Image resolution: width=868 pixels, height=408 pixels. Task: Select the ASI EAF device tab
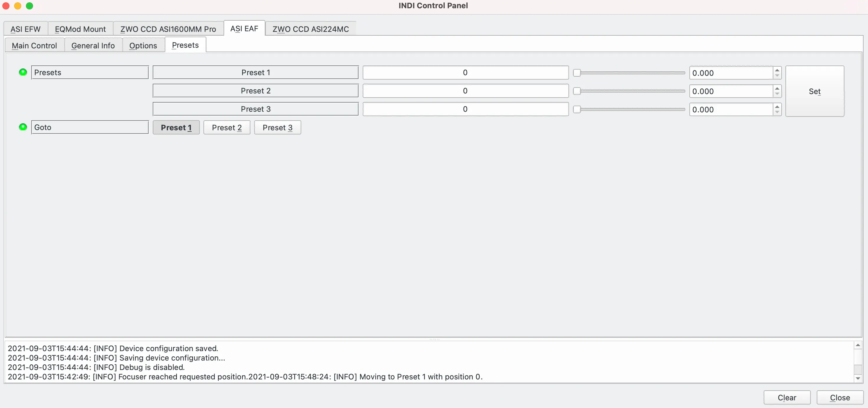244,29
